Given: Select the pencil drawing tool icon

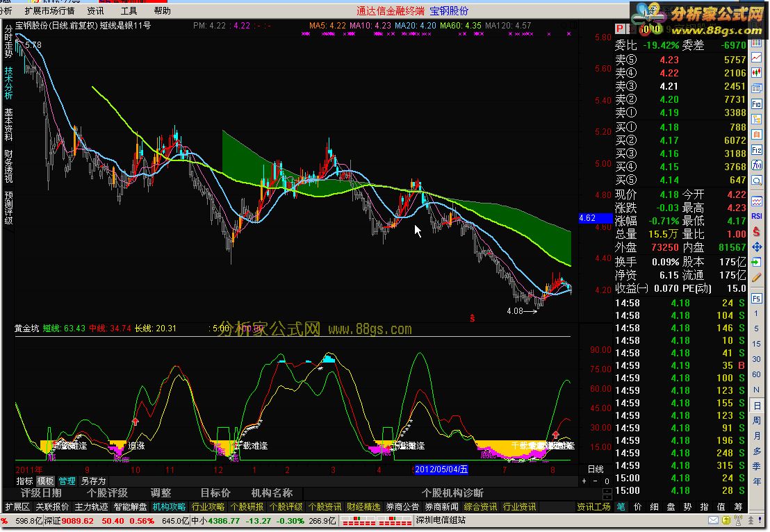Looking at the screenshot, I should click(x=757, y=277).
